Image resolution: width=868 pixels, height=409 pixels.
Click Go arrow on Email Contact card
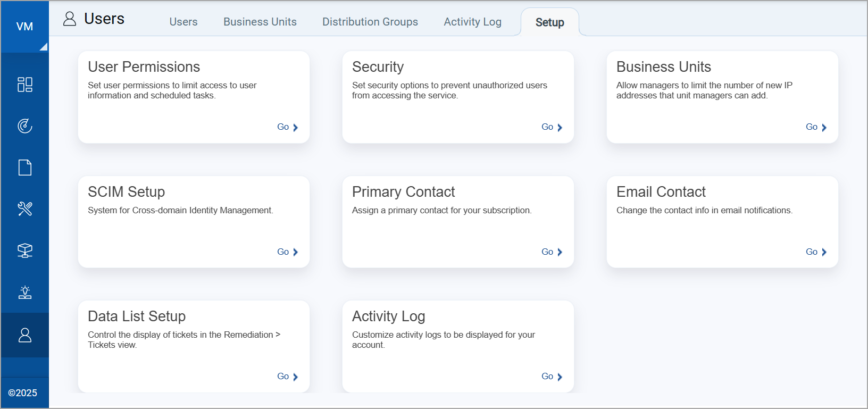point(816,252)
